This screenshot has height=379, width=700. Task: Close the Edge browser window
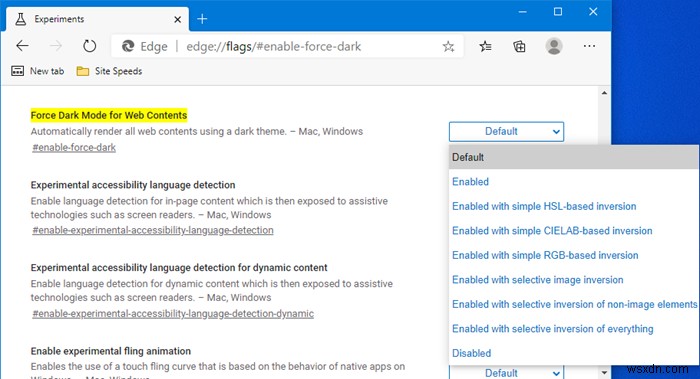point(593,12)
